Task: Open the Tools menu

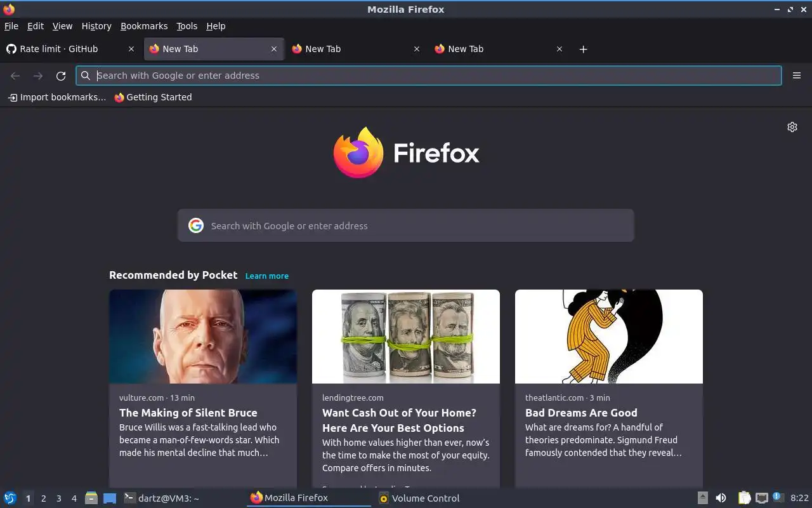Action: pyautogui.click(x=187, y=26)
